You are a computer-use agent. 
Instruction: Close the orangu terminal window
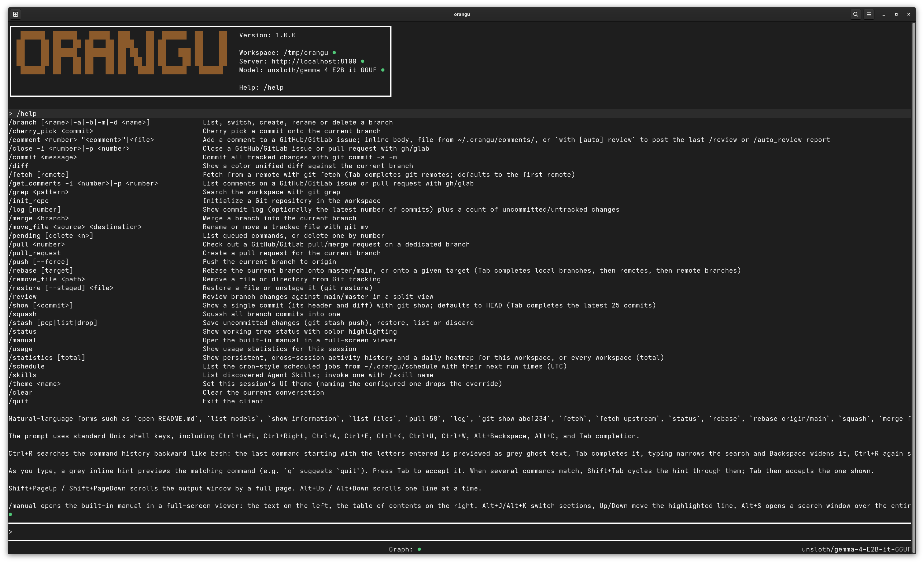point(909,14)
